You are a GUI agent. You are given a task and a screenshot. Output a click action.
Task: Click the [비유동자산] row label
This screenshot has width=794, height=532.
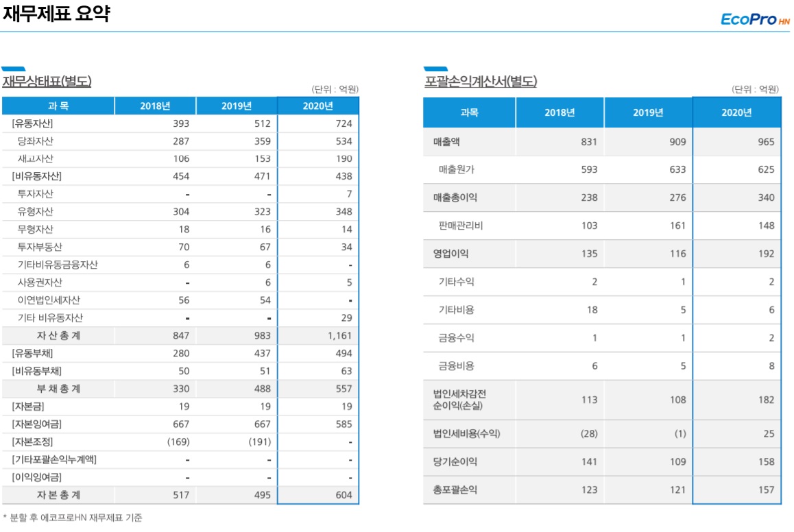tap(36, 176)
